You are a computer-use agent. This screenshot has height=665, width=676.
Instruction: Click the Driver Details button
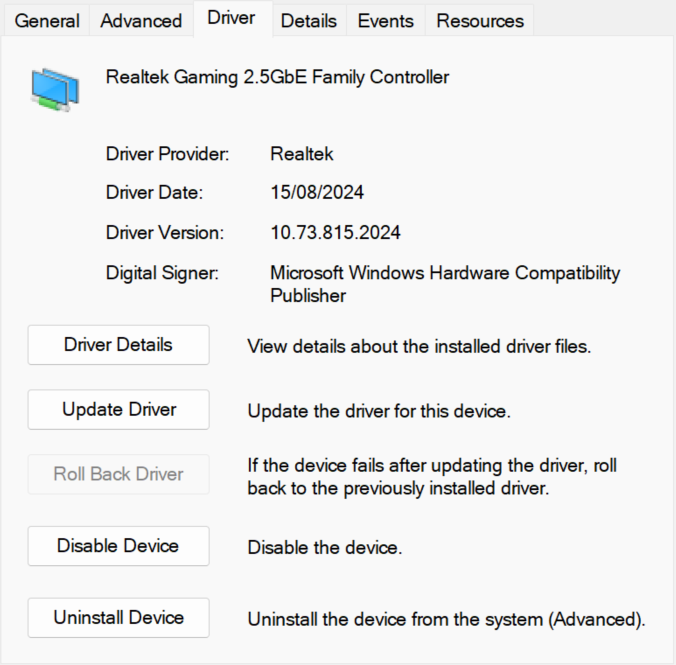tap(118, 345)
